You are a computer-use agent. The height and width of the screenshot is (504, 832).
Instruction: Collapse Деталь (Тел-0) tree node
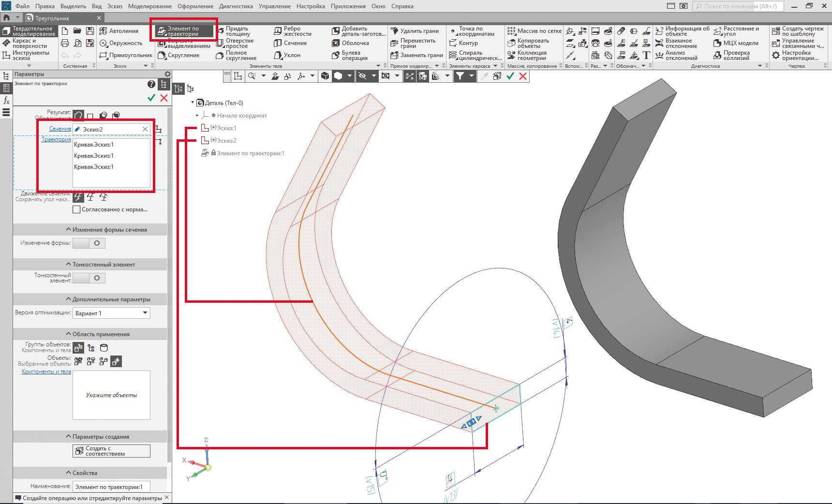pyautogui.click(x=193, y=103)
